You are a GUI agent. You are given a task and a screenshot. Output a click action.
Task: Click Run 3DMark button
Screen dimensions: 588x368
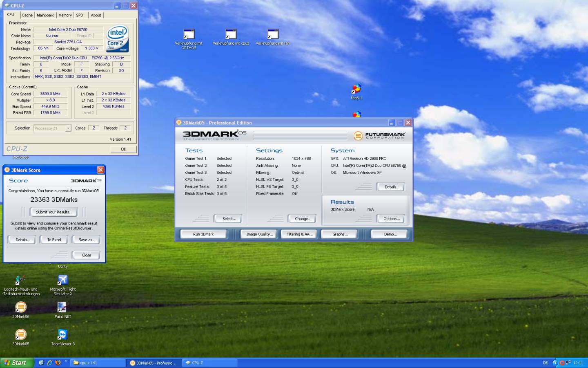[203, 234]
